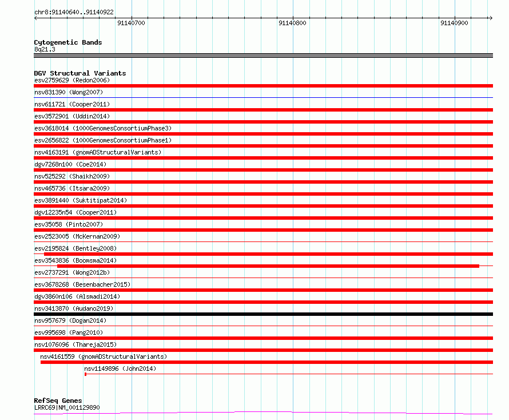
Task: Select nsv611721 (Cooper2011) variant label
Action: (72, 104)
